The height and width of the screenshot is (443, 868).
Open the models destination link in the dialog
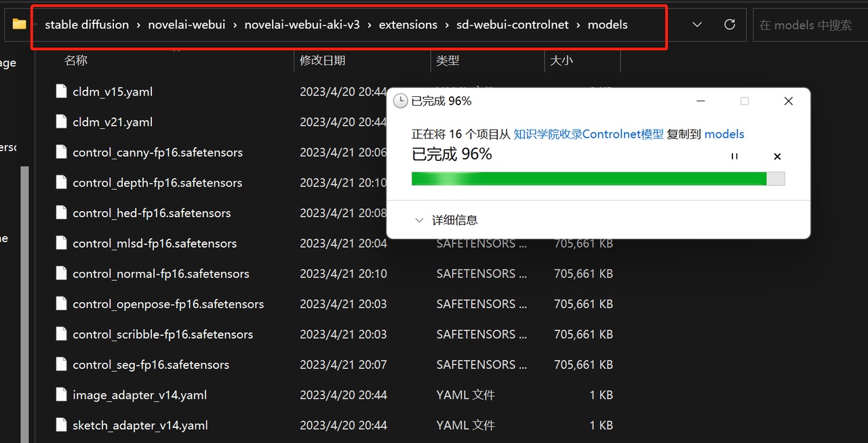[724, 134]
